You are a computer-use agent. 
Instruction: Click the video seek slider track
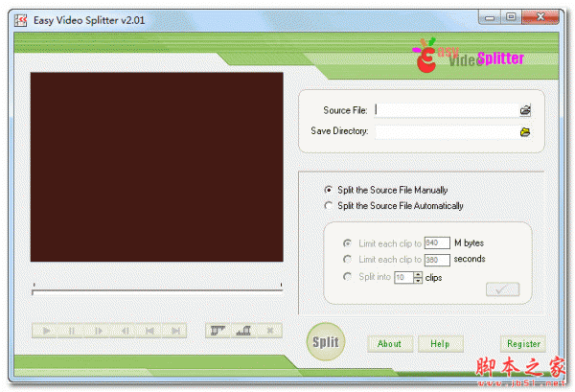(x=157, y=291)
